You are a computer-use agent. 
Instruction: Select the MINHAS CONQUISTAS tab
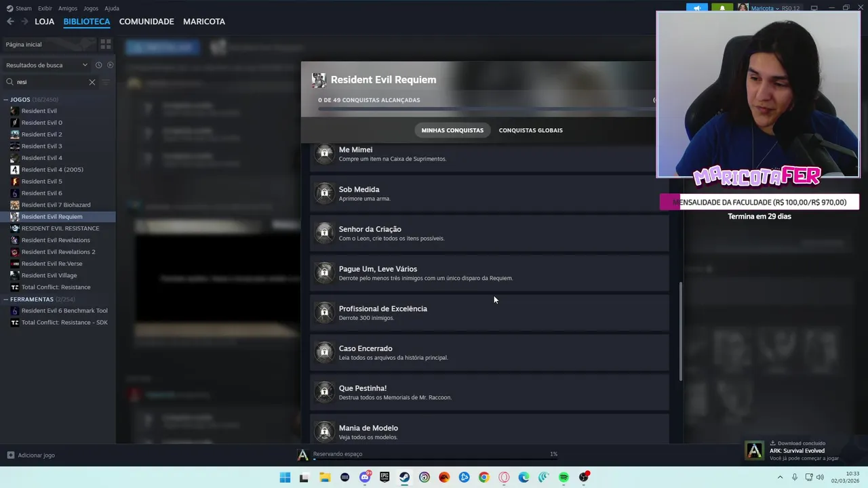pyautogui.click(x=452, y=130)
